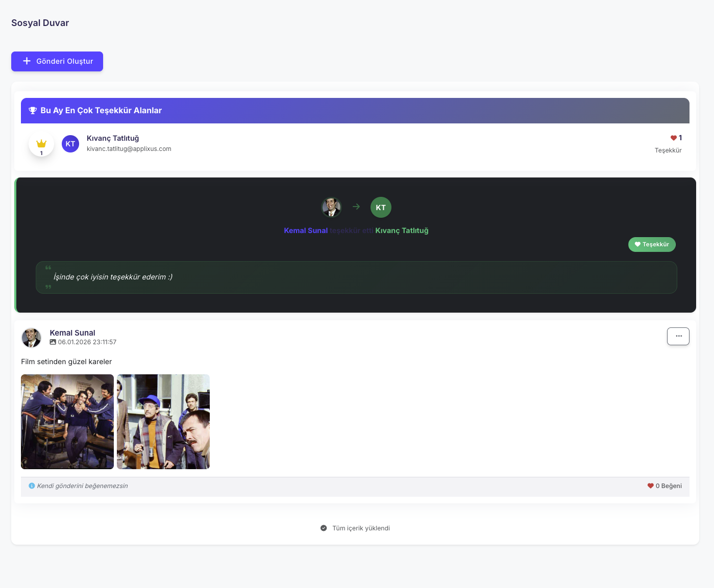Screen dimensions: 714x588
Task: Click the KT avatar in the leaderboard row
Action: (70, 144)
